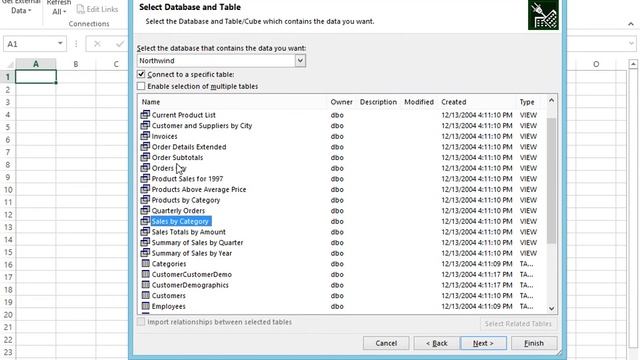Collapse the Excel ribbon arrow

[631, 24]
